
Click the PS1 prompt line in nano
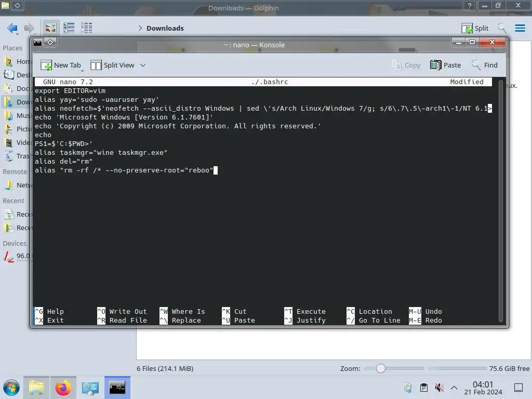[63, 144]
